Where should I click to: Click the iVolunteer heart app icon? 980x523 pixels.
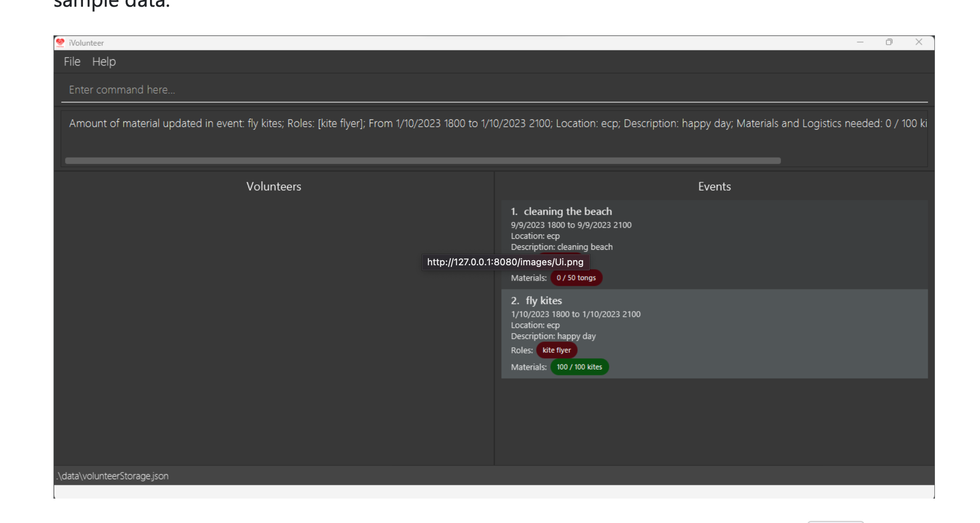click(x=60, y=43)
